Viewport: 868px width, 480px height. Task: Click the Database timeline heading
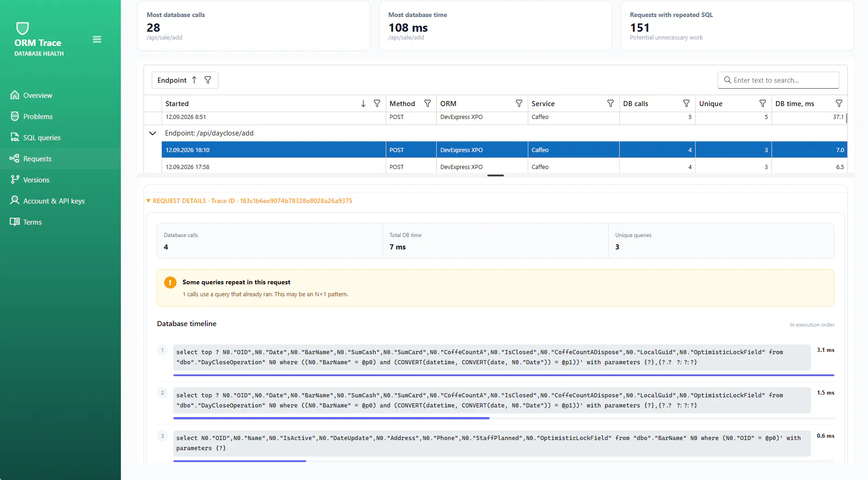click(187, 324)
